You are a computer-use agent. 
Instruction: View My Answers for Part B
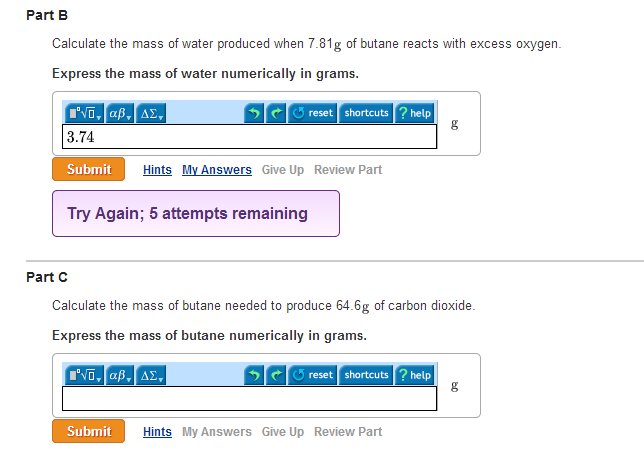click(x=217, y=170)
